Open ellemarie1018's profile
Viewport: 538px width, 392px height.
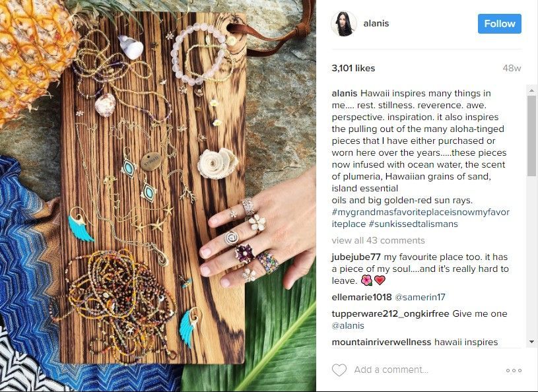click(x=362, y=297)
